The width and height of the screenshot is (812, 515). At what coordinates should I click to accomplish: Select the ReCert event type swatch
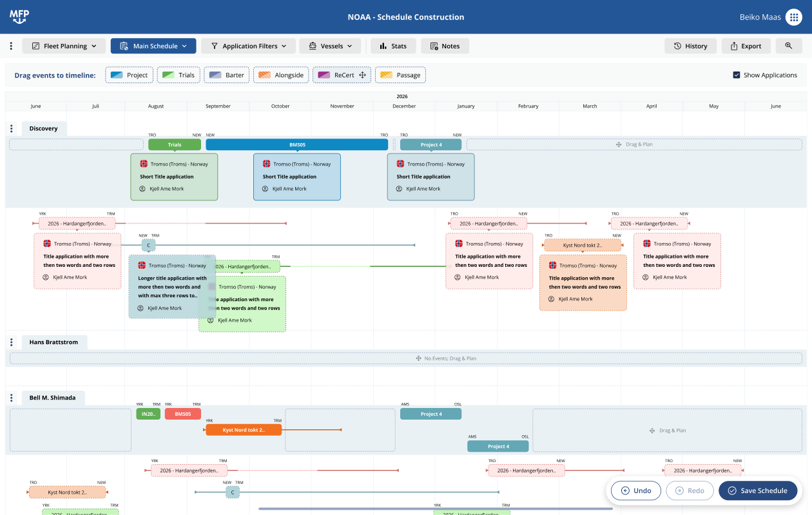pos(342,75)
